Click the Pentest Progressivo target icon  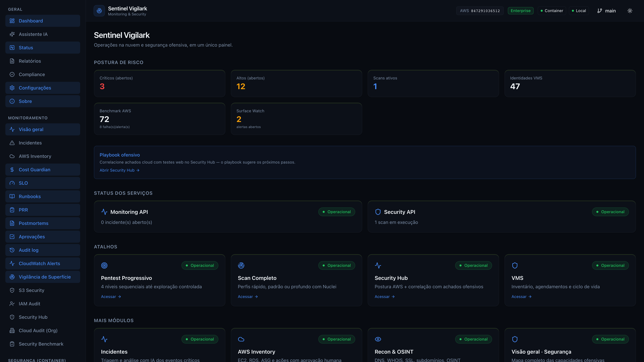point(104,265)
